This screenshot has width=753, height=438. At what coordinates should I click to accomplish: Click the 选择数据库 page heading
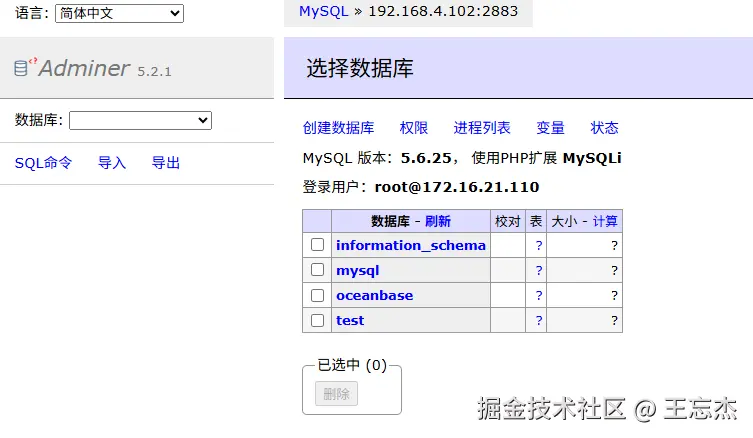click(360, 68)
